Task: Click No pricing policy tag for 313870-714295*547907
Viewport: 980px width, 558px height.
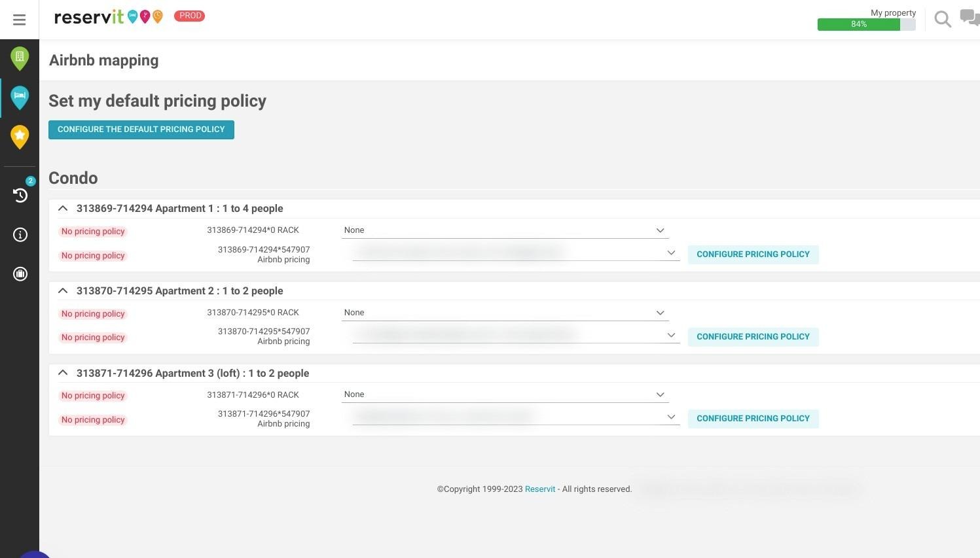Action: (x=93, y=338)
